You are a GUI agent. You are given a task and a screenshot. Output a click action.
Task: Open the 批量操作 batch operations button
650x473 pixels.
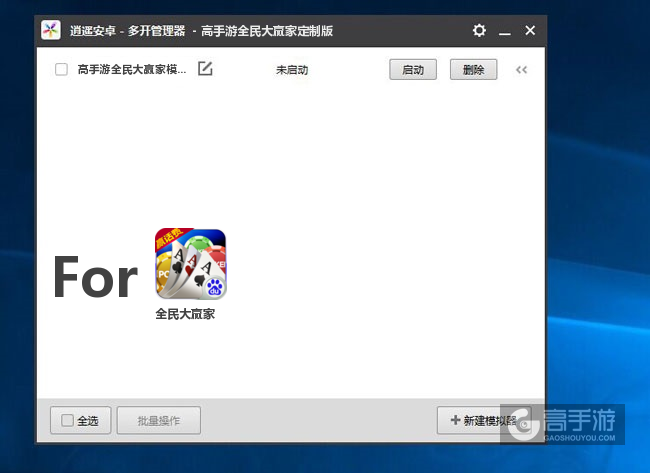point(158,421)
